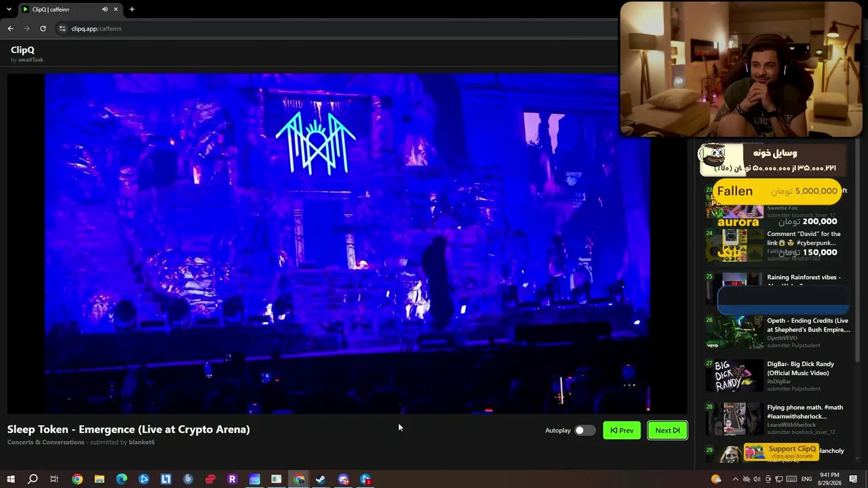Select queue item Comment "David" for the link
The image size is (868, 488).
[x=778, y=245]
